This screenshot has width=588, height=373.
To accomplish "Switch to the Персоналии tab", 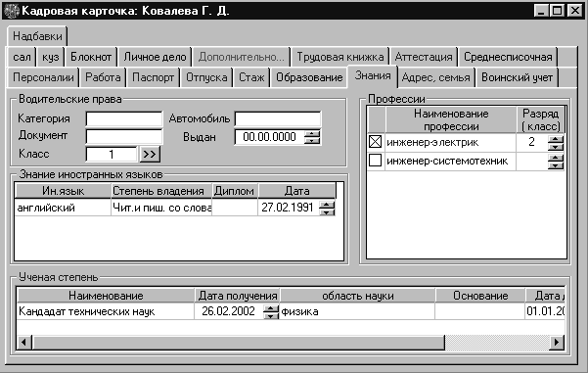I will (43, 77).
